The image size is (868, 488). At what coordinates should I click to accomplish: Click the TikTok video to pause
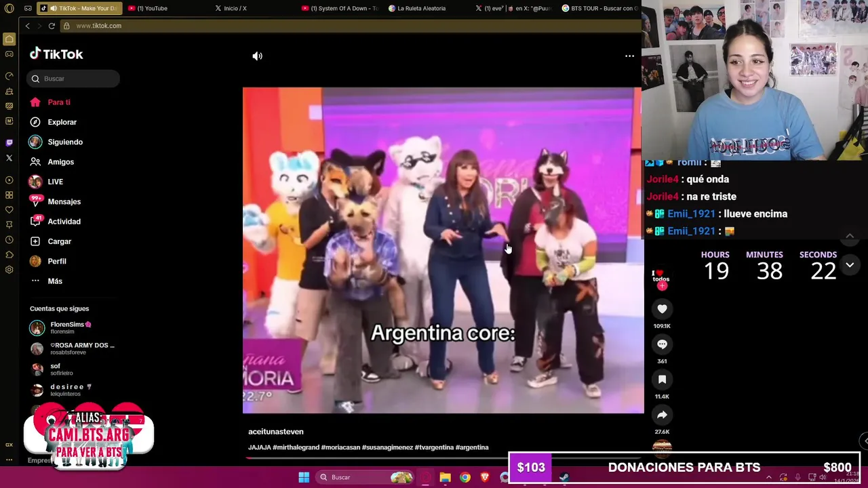coord(443,250)
